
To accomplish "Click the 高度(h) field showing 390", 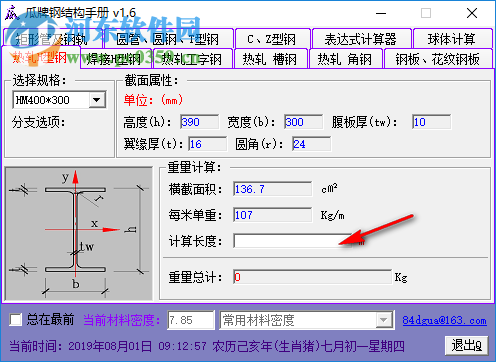I will pyautogui.click(x=199, y=122).
